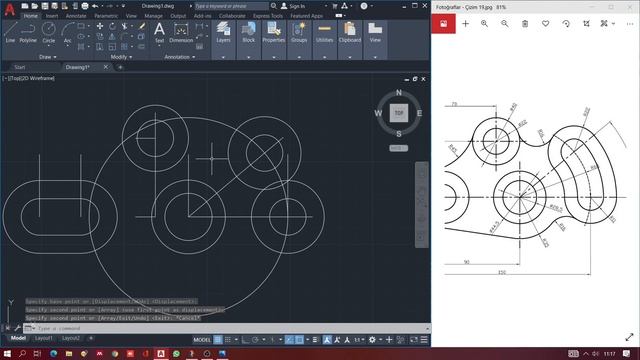Expand the Layers panel arrow
Image resolution: width=640 pixels, height=360 pixels.
[x=223, y=58]
